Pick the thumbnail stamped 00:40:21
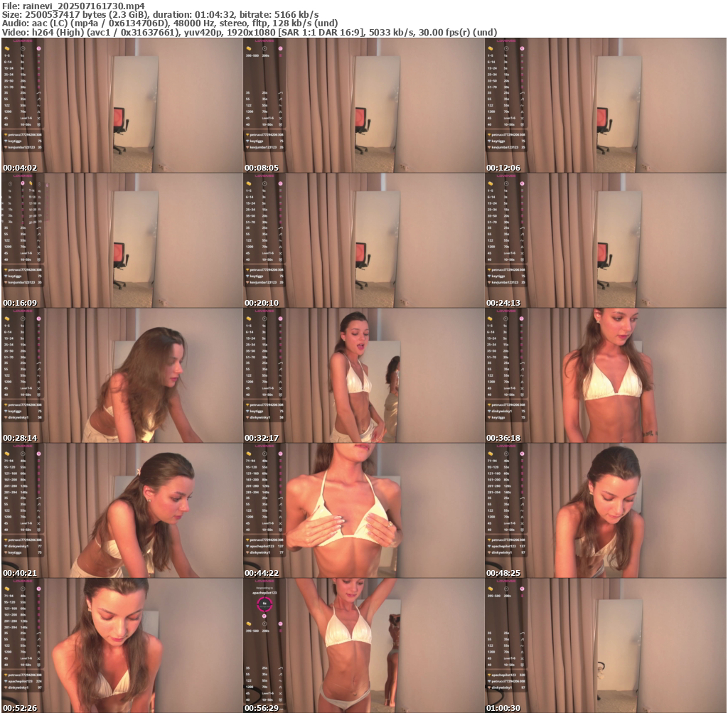The image size is (728, 713). pyautogui.click(x=122, y=510)
